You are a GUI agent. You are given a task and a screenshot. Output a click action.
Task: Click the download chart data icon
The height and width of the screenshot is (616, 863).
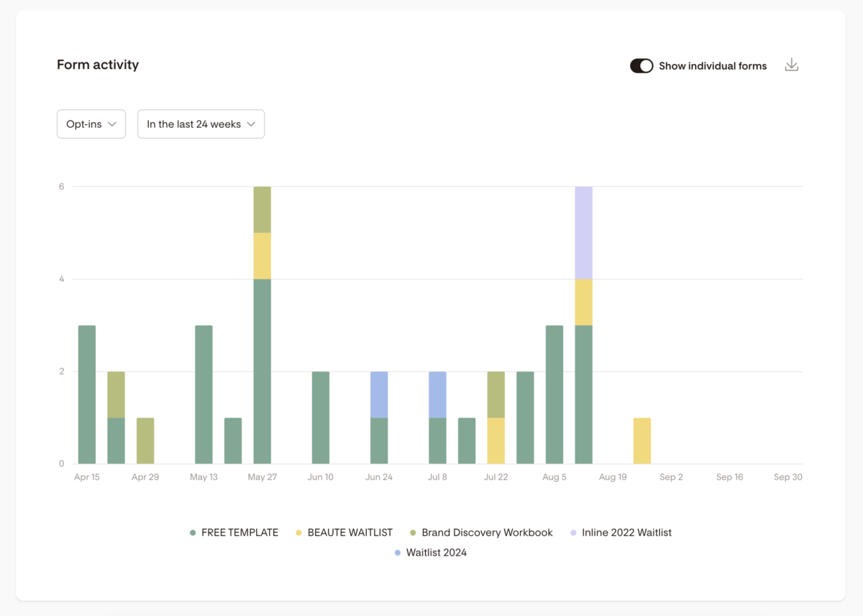point(791,65)
